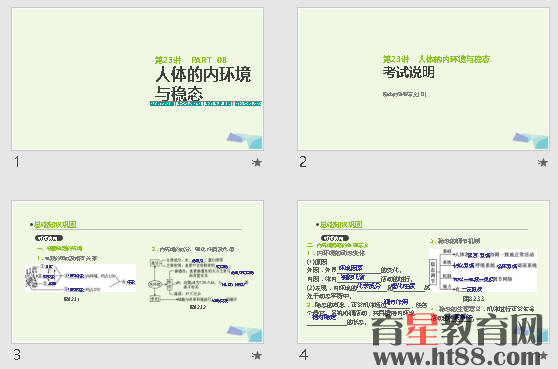Viewport: 558px width, 369px height.
Task: Click the green '第23讲 PART 08' heading on slide 1
Action: [191, 60]
